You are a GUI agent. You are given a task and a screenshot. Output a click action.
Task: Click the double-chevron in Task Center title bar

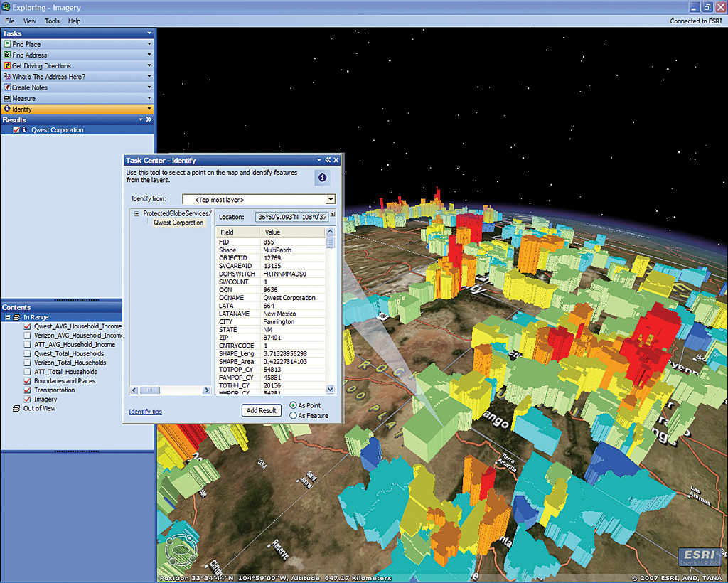[x=328, y=160]
